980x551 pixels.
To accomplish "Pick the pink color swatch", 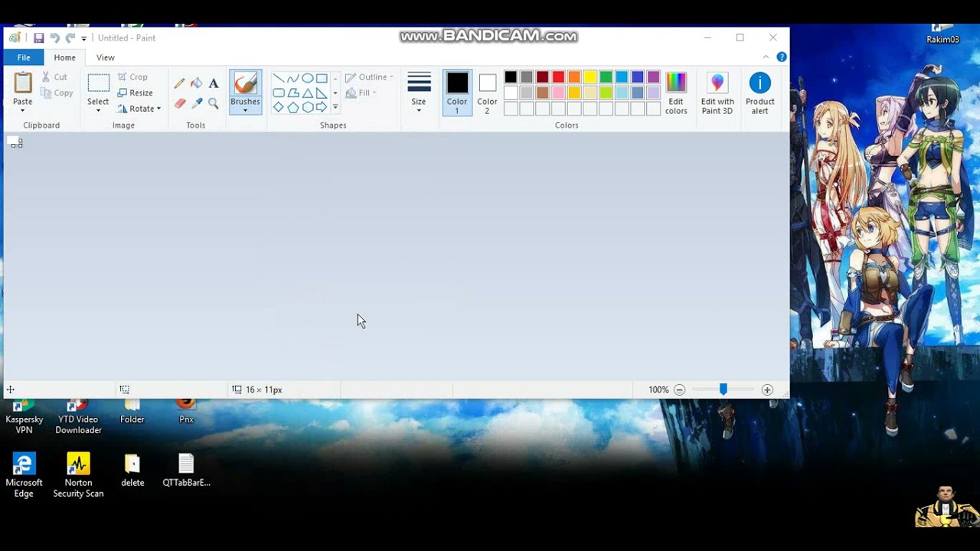I will pos(558,93).
